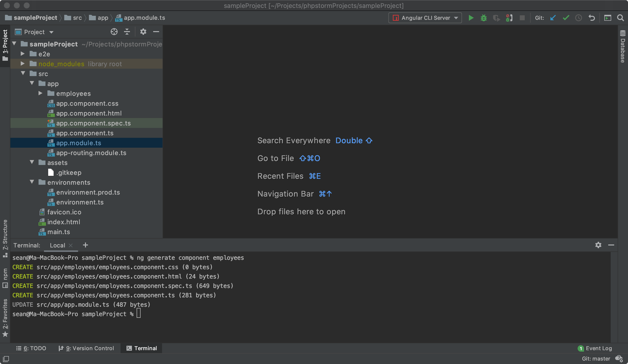Expand the employees folder

coord(41,93)
